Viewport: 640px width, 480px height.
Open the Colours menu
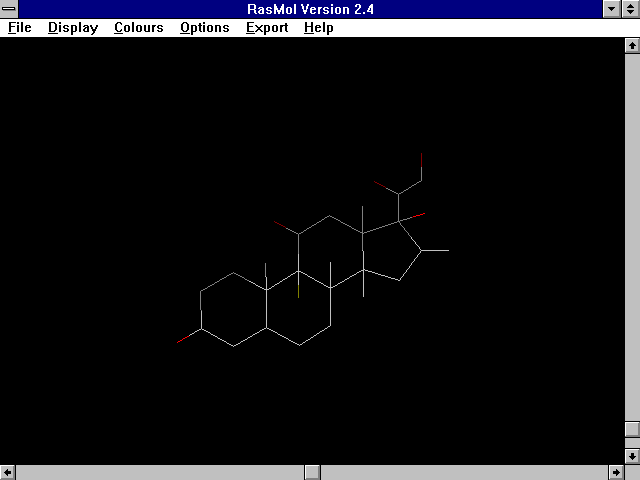click(138, 28)
